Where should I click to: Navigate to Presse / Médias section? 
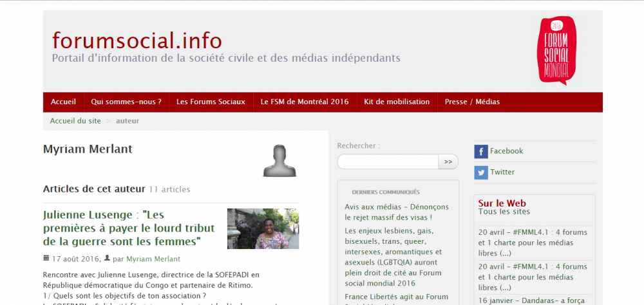[471, 102]
